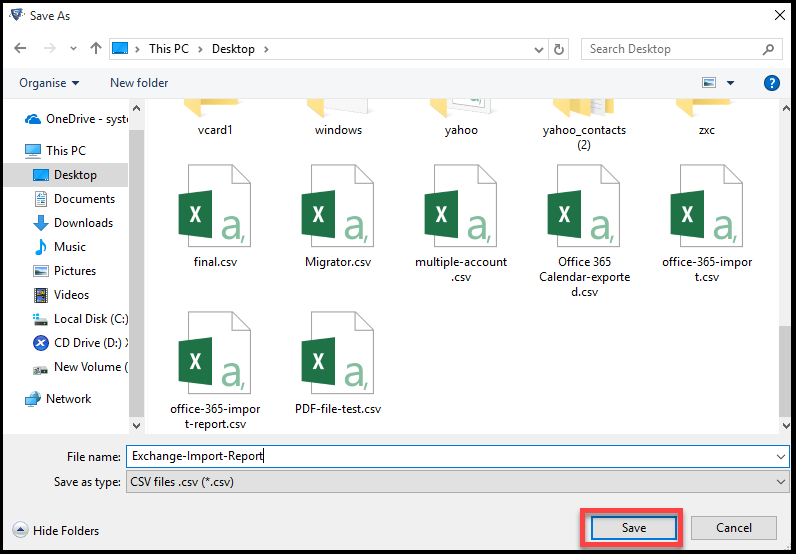Open the view options dropdown arrow
This screenshot has width=796, height=554.
tap(731, 83)
